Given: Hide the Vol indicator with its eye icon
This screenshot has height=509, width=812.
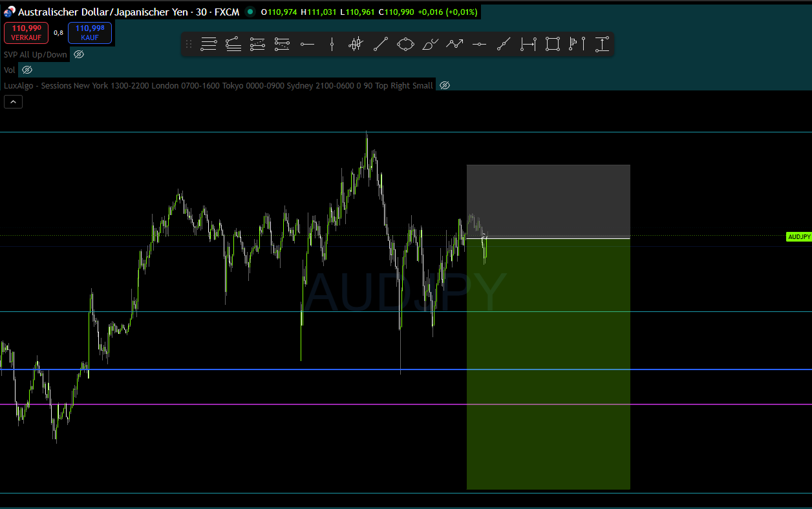Looking at the screenshot, I should tap(27, 70).
